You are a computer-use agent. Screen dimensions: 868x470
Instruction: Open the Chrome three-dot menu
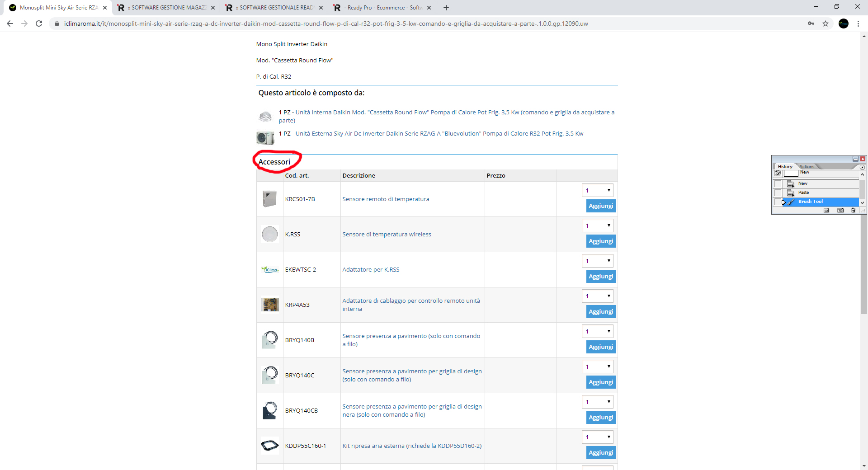pos(858,23)
